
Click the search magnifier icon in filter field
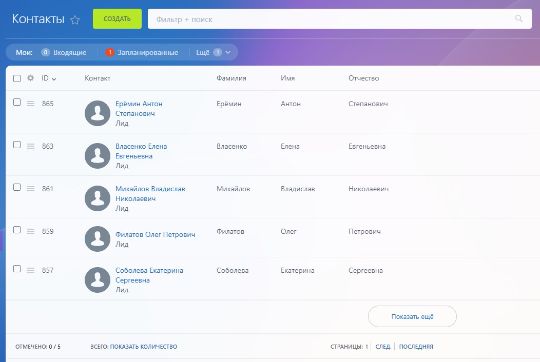tap(518, 19)
